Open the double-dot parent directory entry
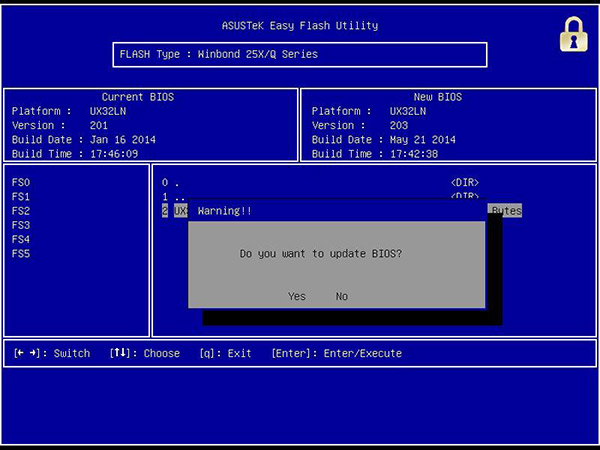Image resolution: width=600 pixels, height=450 pixels. [172, 197]
